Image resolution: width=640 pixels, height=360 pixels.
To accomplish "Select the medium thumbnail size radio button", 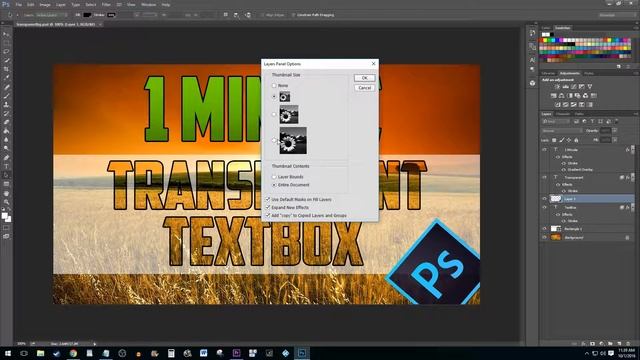I will coord(274,115).
